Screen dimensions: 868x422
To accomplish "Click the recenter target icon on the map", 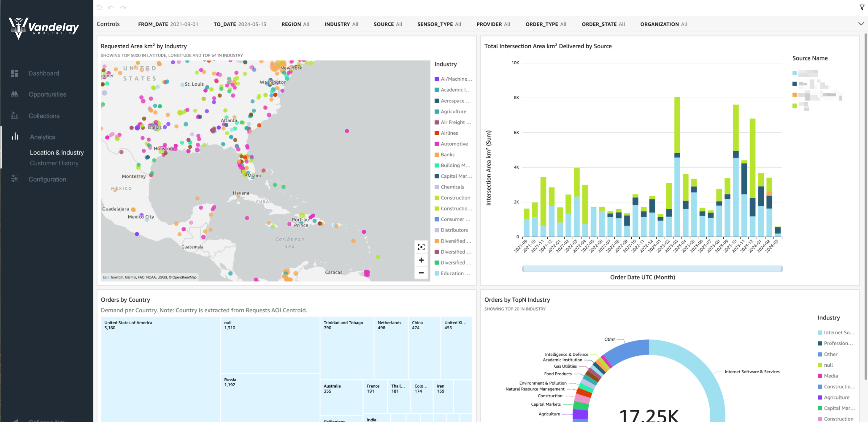I will point(421,247).
